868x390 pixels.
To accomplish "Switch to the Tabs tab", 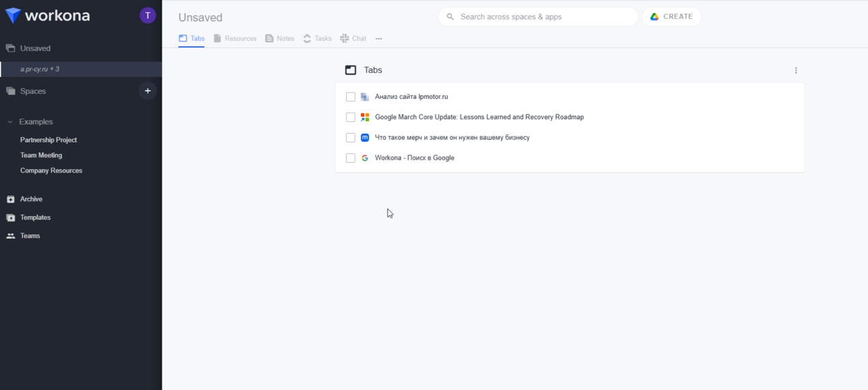I will (x=191, y=39).
